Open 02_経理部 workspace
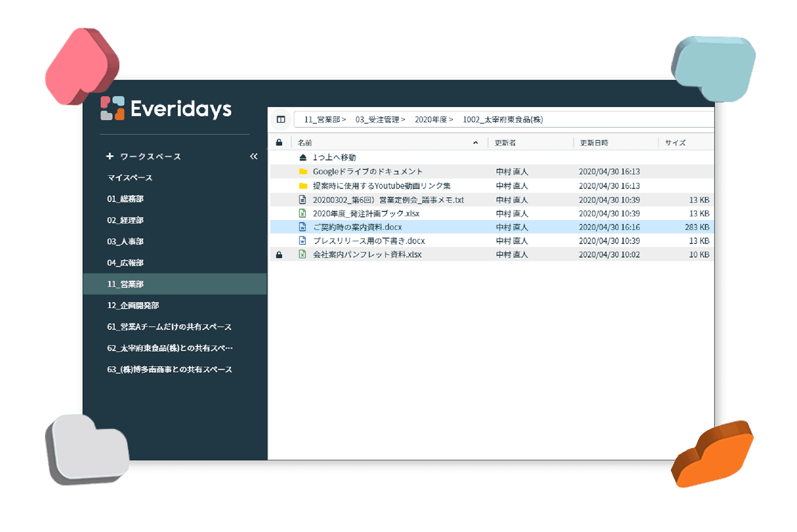 (125, 220)
